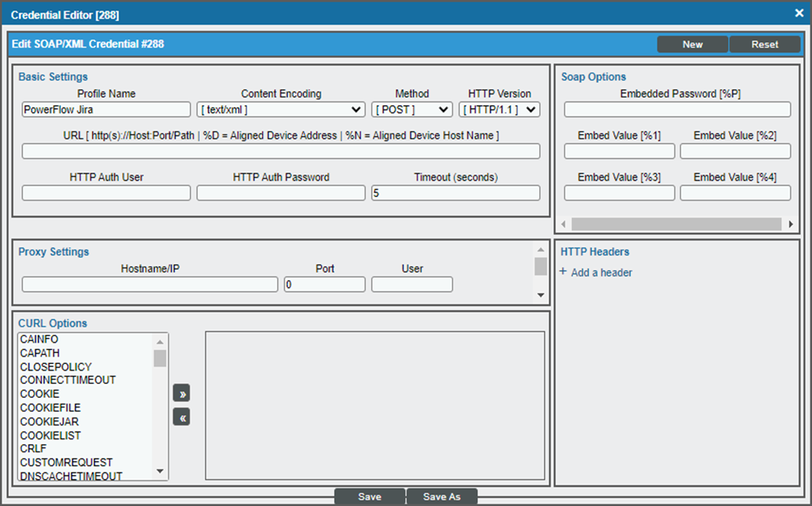This screenshot has height=506, width=812.
Task: Click the plus icon beside Add a header
Action: pyautogui.click(x=563, y=271)
